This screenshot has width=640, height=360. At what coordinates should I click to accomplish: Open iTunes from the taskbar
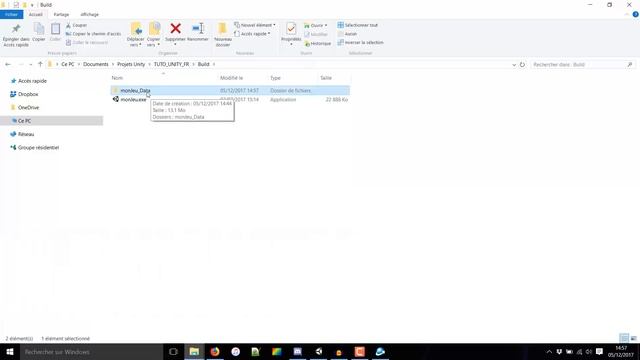click(x=236, y=352)
